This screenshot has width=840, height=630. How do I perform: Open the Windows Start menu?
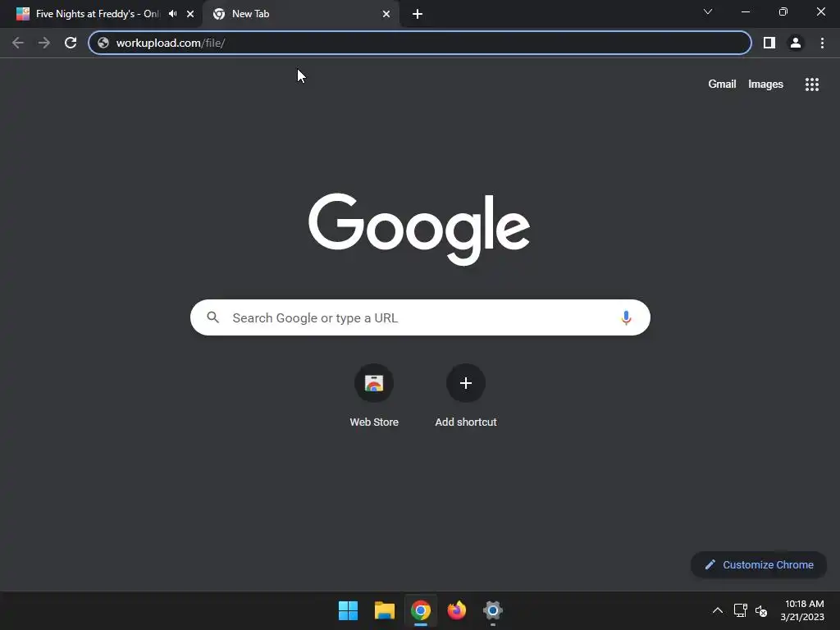(348, 610)
